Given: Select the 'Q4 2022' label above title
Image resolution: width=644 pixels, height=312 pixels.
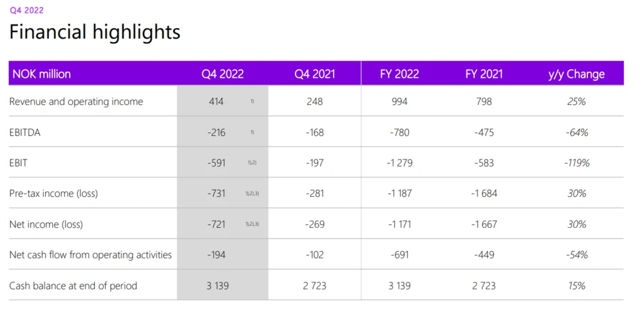Looking at the screenshot, I should coord(26,10).
